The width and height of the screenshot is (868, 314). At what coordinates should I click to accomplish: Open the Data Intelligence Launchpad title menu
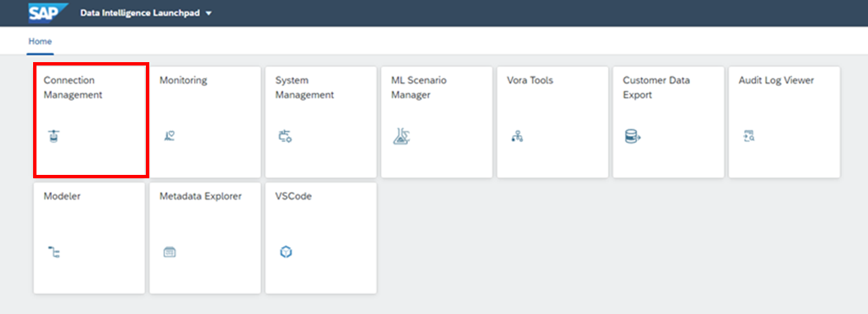pos(140,14)
